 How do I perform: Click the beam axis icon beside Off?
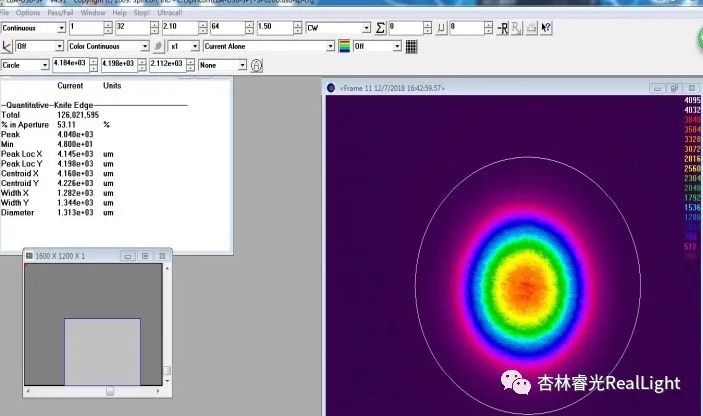click(x=7, y=46)
